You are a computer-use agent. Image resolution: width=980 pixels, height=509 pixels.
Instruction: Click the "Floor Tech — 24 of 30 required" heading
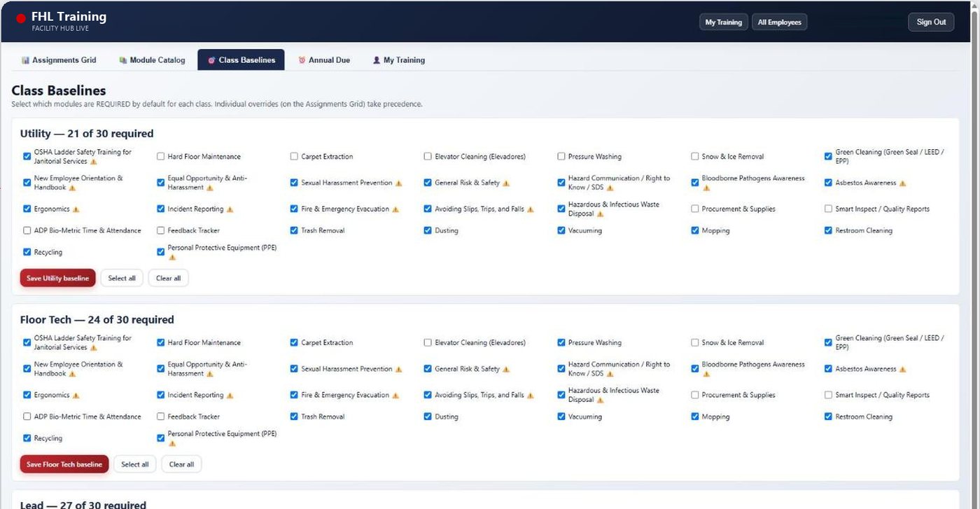pyautogui.click(x=97, y=320)
